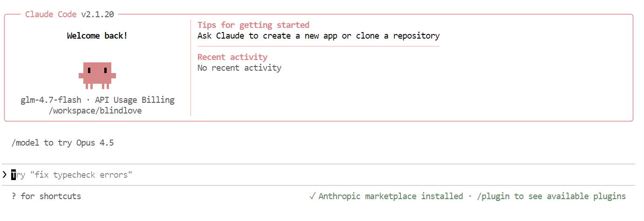Click the prompt chevron beside the input

point(4,175)
